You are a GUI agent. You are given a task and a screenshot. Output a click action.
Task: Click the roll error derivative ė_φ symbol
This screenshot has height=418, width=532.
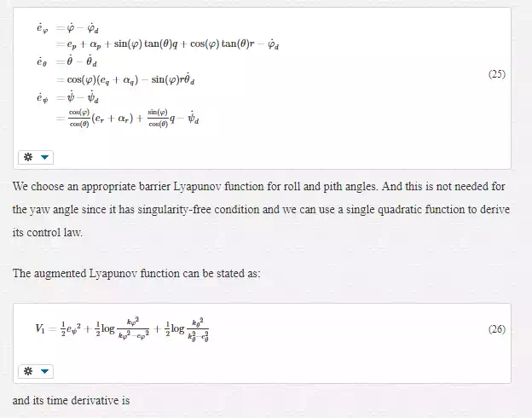[43, 28]
